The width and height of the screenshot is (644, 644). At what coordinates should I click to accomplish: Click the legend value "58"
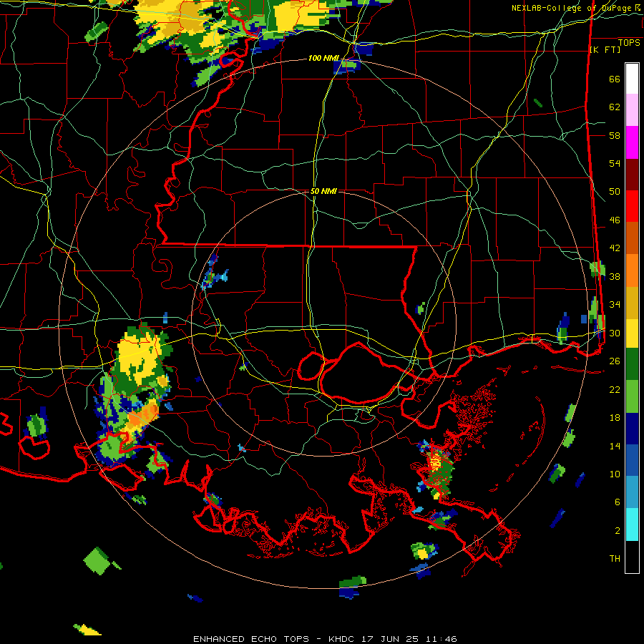(x=615, y=135)
